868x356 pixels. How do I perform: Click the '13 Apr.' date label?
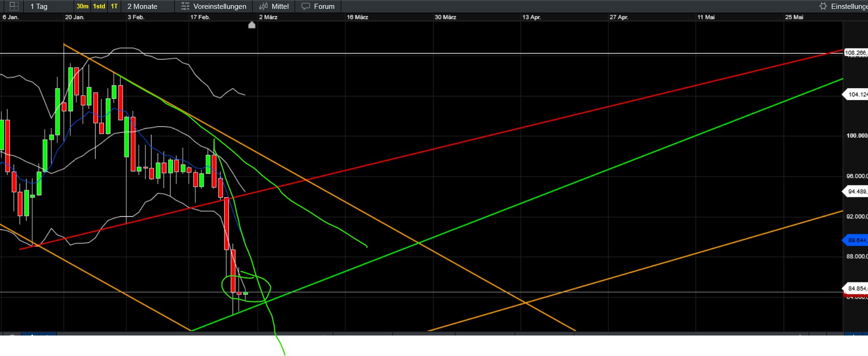coord(531,17)
